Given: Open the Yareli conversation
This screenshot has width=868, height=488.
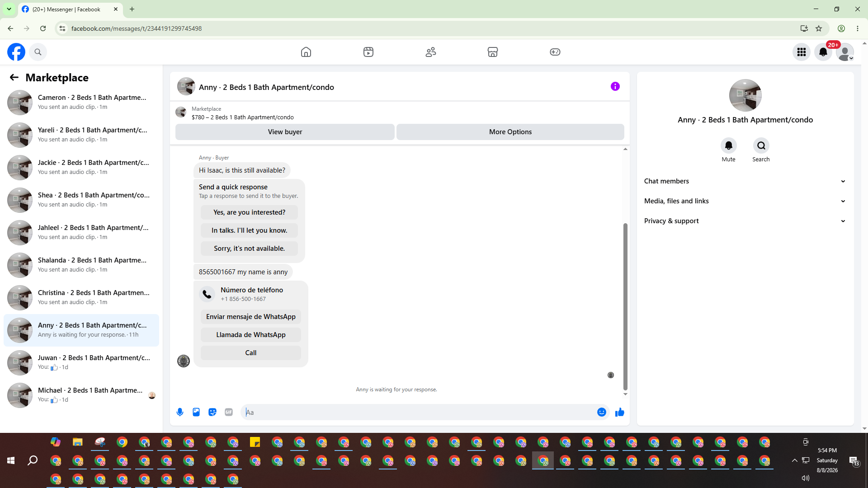Looking at the screenshot, I should point(81,135).
